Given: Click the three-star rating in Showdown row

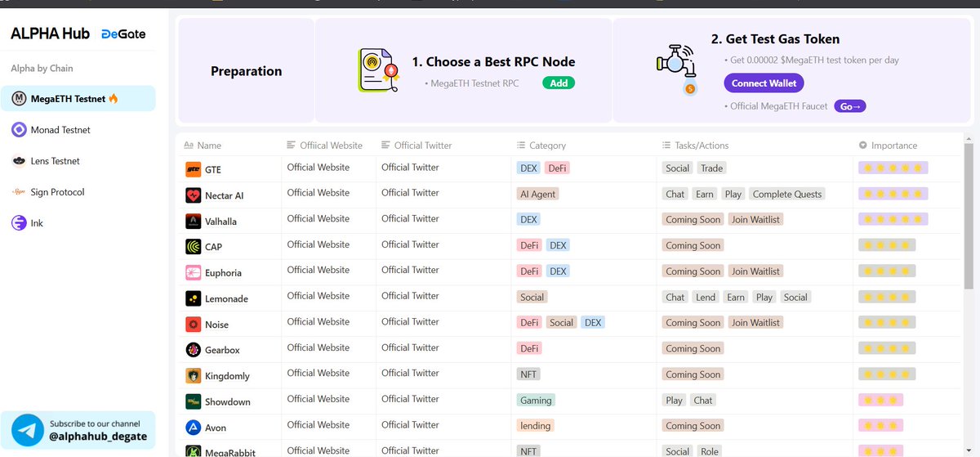Looking at the screenshot, I should [x=880, y=401].
